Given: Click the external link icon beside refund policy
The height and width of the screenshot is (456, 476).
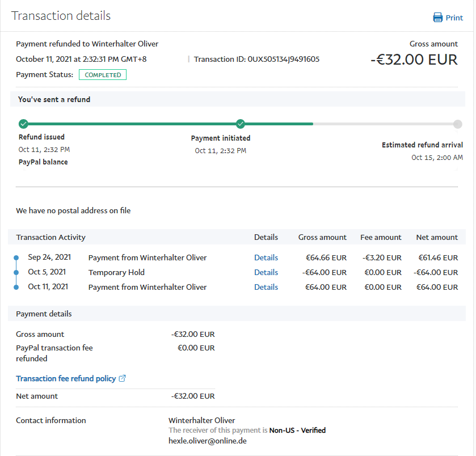Looking at the screenshot, I should coord(123,378).
